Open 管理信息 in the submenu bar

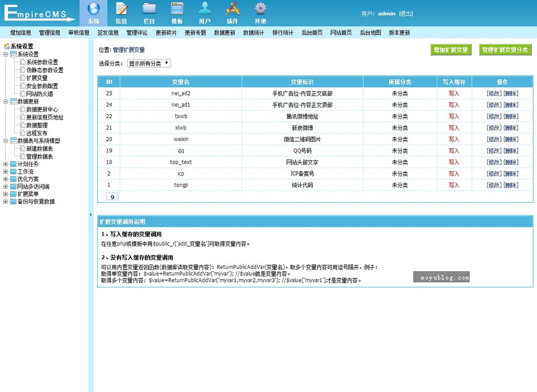(x=50, y=33)
